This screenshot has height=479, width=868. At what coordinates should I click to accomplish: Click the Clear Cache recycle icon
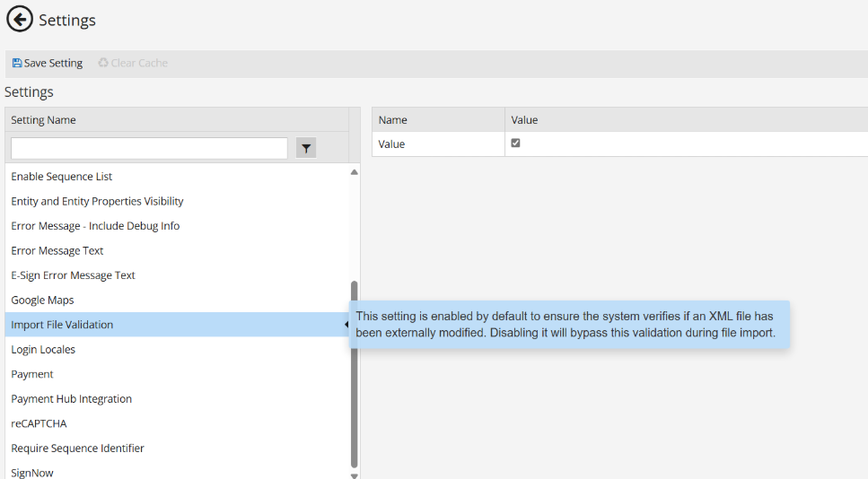[103, 64]
